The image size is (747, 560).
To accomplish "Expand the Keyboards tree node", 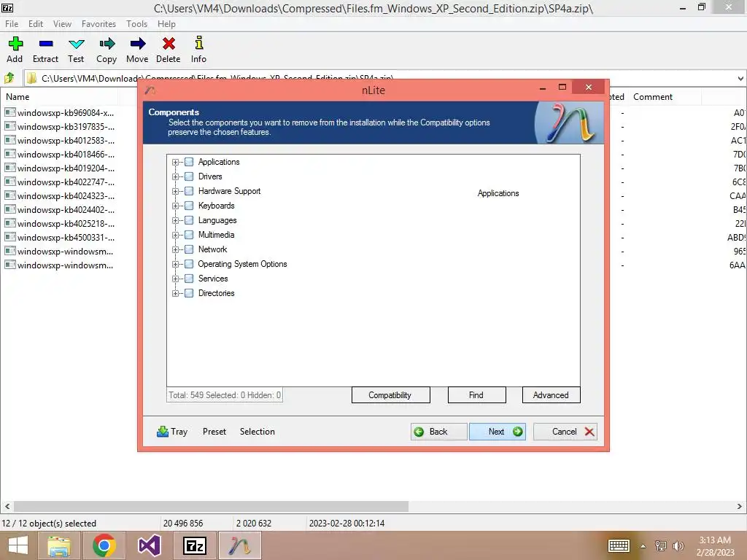I will coord(175,206).
